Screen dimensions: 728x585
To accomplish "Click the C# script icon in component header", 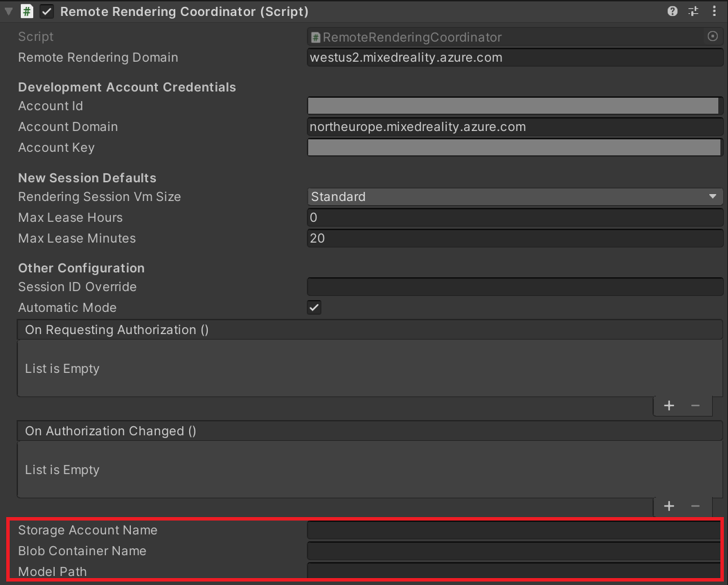I will 27,12.
